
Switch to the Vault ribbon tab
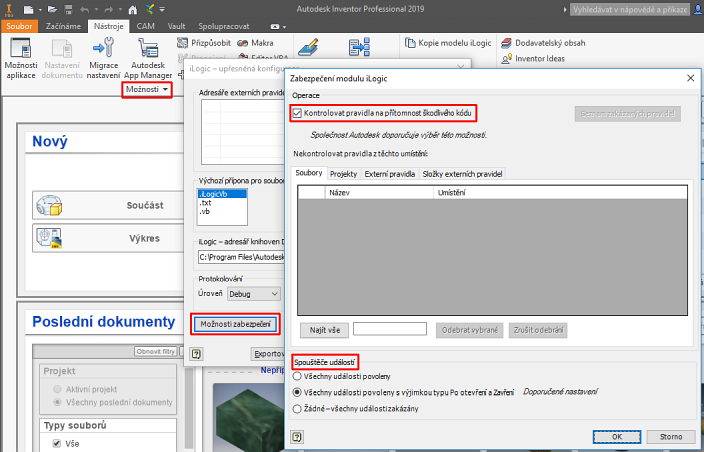pyautogui.click(x=176, y=26)
